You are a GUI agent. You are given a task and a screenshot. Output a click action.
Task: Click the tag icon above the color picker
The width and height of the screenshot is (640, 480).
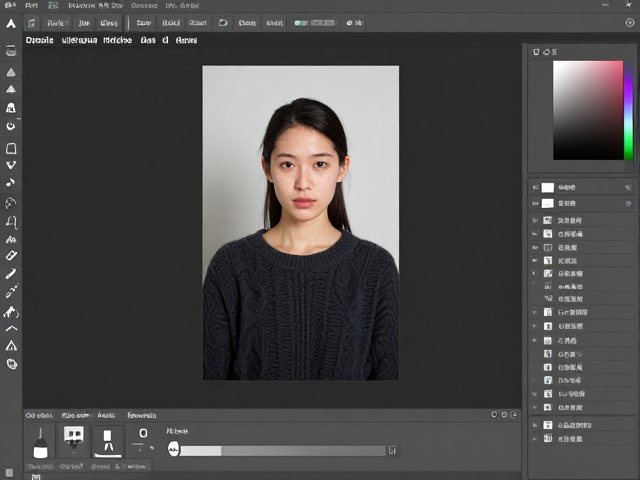[x=546, y=52]
